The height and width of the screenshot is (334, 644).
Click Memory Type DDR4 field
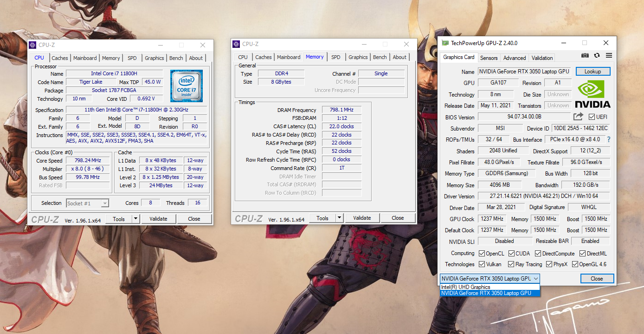click(x=281, y=73)
